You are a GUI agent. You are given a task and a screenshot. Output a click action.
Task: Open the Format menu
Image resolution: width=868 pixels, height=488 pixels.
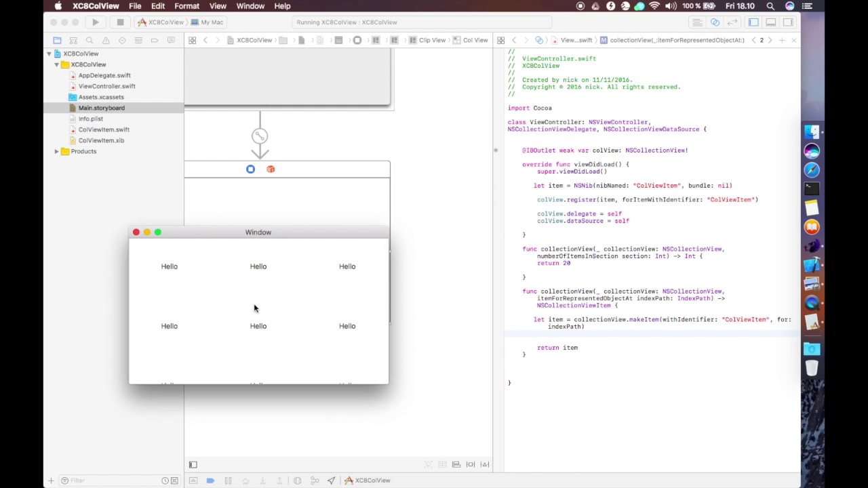pos(186,6)
